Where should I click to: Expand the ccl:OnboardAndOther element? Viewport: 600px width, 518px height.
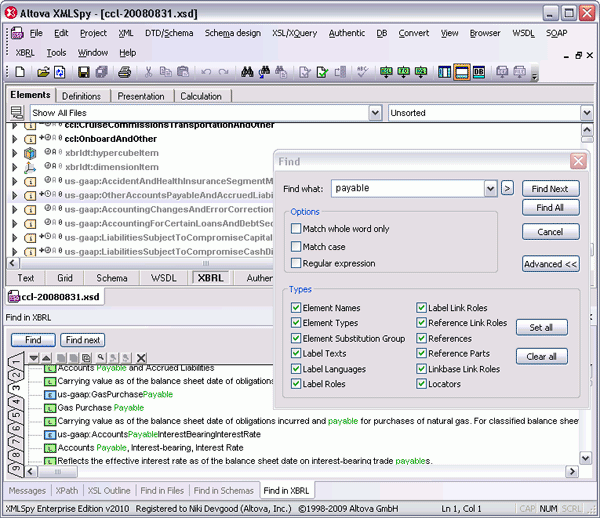pyautogui.click(x=15, y=138)
